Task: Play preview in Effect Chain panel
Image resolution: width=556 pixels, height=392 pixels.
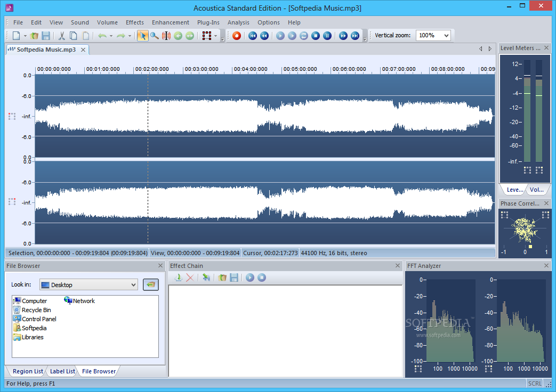Action: (250, 277)
